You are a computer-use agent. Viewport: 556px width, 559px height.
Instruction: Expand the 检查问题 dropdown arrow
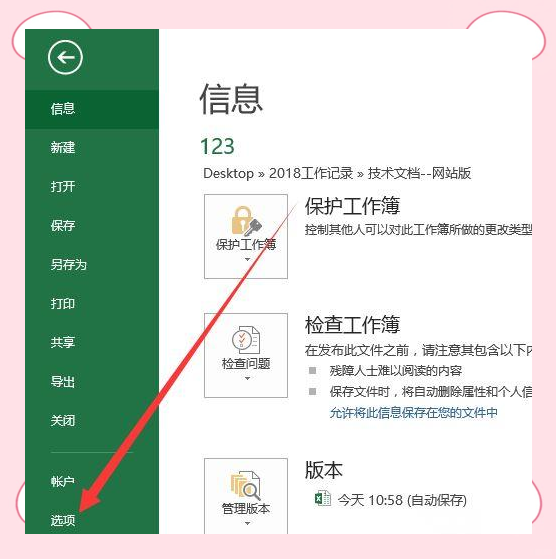point(247,379)
